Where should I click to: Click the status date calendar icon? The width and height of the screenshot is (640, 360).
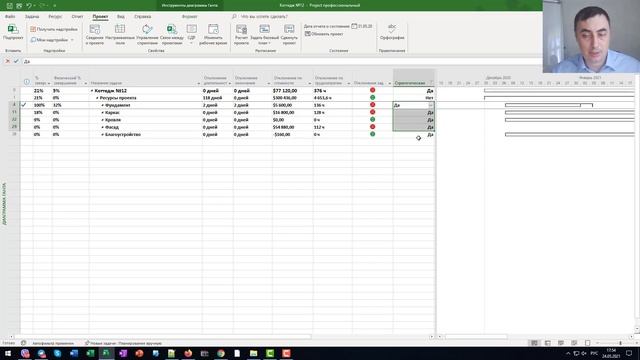click(354, 26)
